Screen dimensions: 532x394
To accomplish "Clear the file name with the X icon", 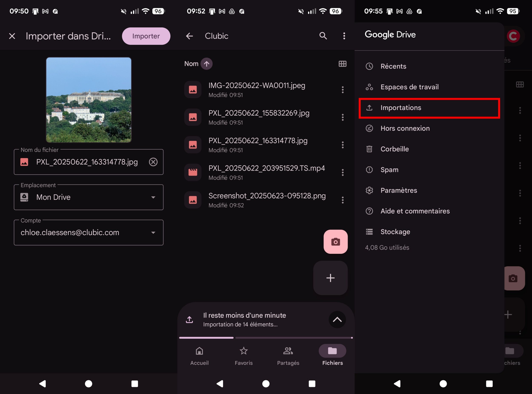I will [x=153, y=162].
